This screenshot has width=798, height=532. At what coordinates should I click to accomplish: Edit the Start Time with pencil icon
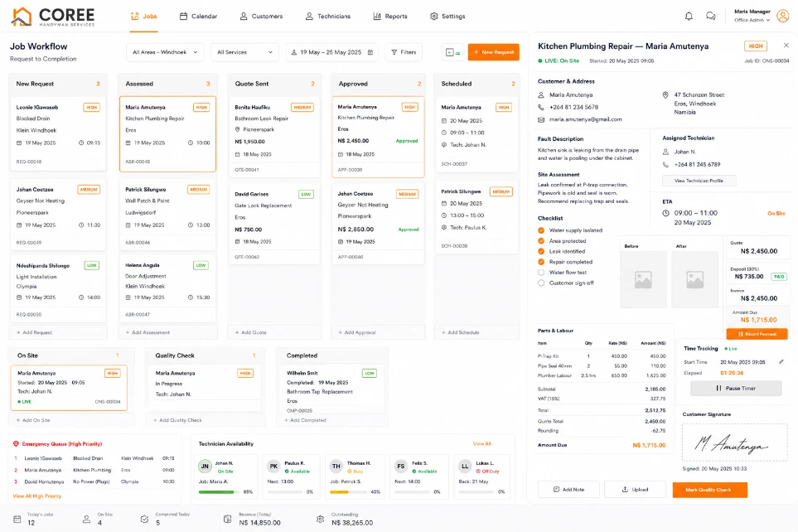[x=781, y=362]
